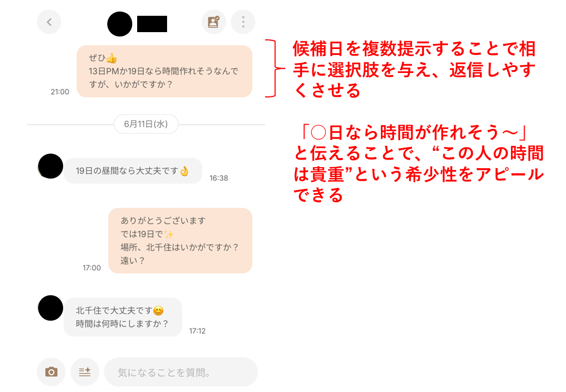
Task: Tap the redacted profile avatar in header
Action: click(120, 24)
